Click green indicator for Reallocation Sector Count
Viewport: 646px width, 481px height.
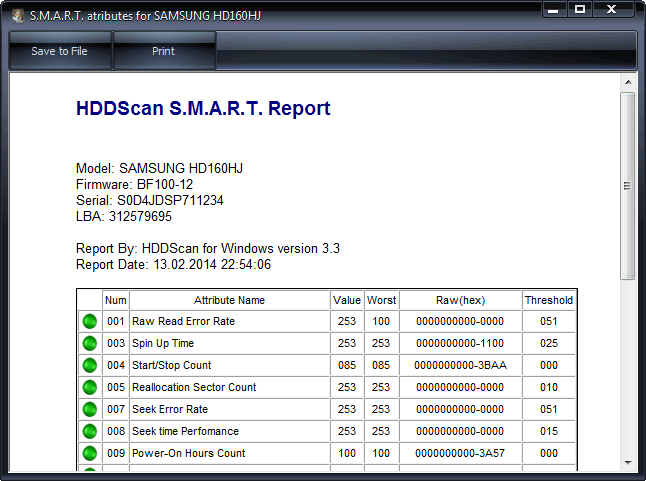(x=89, y=388)
